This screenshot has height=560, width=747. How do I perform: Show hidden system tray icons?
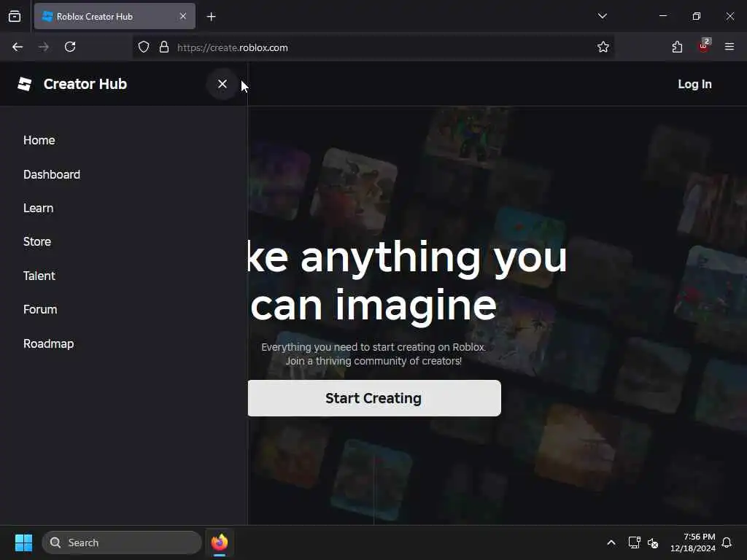coord(611,542)
